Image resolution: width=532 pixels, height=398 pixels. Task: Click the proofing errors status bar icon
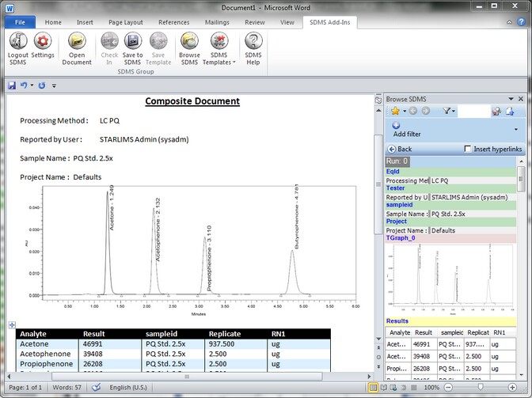97,387
